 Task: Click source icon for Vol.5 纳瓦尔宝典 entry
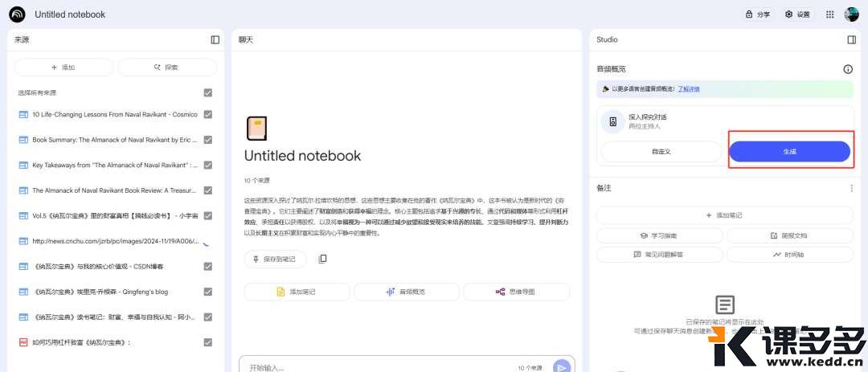[23, 216]
